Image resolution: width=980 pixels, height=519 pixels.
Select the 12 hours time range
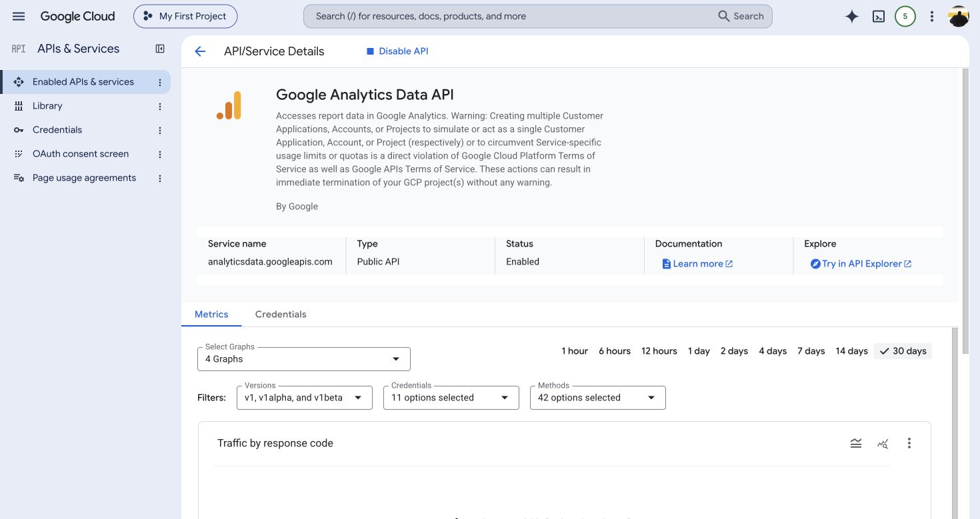(x=659, y=351)
